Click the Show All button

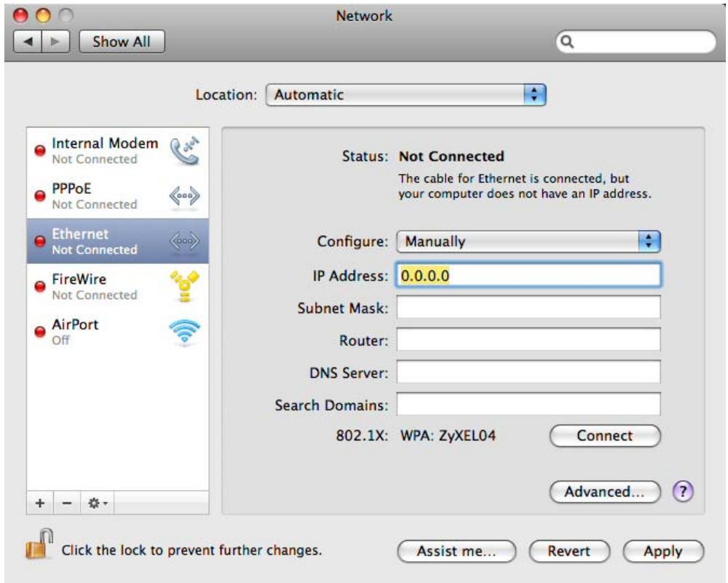tap(122, 41)
